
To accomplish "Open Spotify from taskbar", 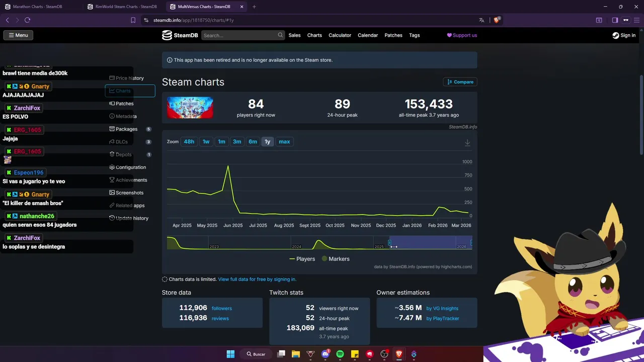I will point(340,354).
